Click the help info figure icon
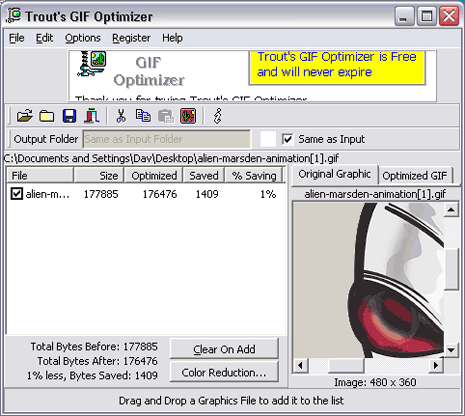 [x=218, y=116]
